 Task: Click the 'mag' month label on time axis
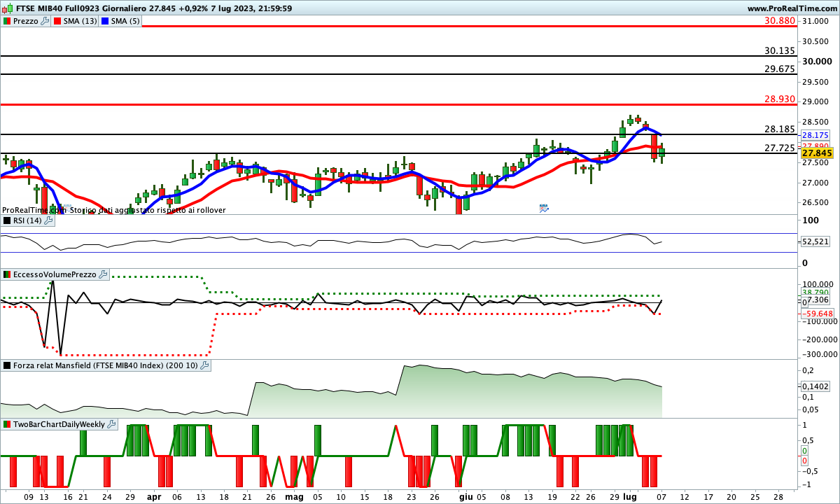[x=294, y=496]
